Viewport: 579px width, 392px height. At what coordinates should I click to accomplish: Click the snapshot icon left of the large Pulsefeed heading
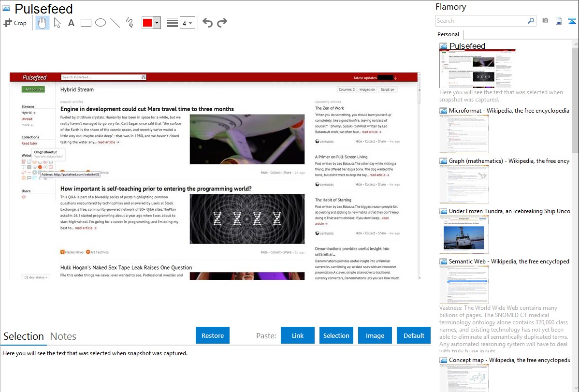coord(6,8)
